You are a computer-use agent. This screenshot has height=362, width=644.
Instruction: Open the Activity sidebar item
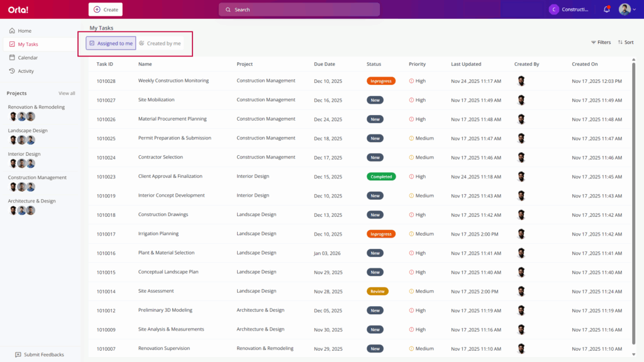pyautogui.click(x=26, y=71)
